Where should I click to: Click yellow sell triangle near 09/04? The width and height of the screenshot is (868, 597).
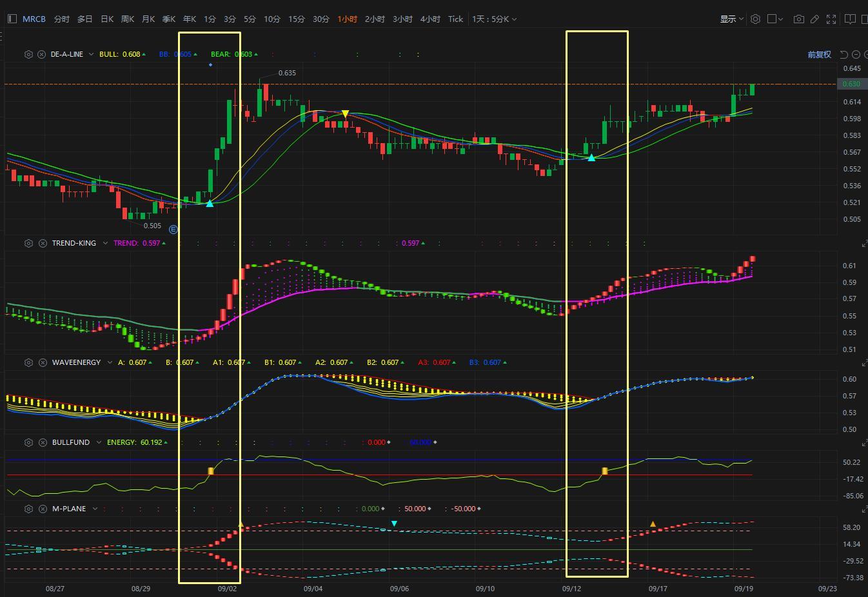tap(345, 114)
